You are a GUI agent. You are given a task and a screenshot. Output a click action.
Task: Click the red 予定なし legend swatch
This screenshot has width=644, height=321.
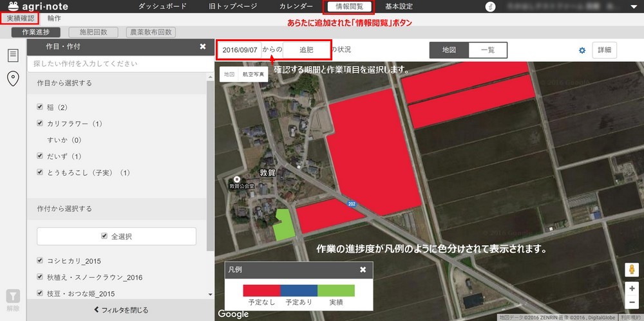261,291
